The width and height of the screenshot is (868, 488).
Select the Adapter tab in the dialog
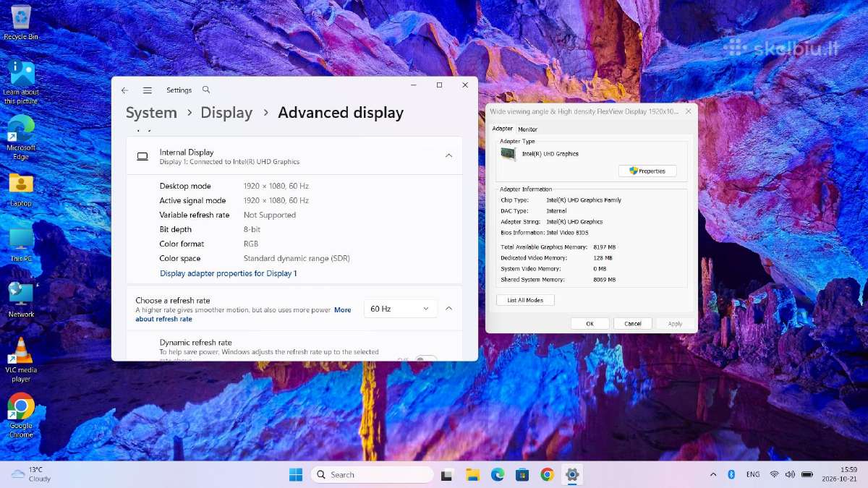[x=503, y=129]
